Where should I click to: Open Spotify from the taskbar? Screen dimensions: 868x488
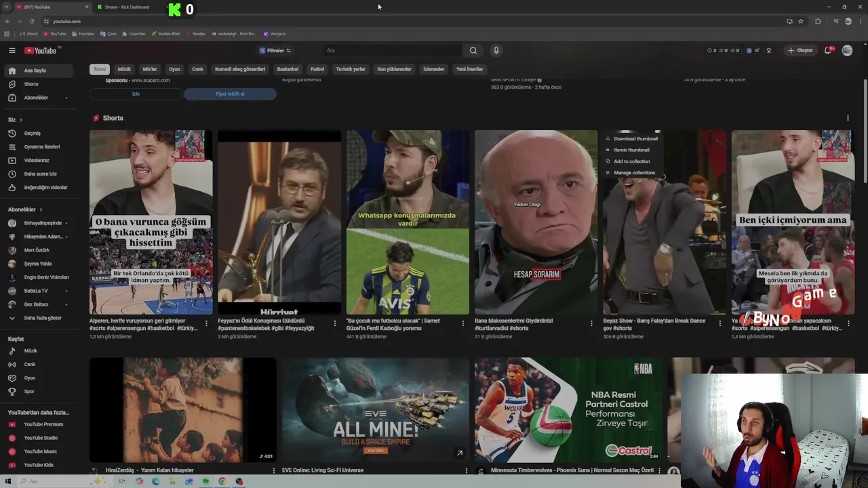205,481
